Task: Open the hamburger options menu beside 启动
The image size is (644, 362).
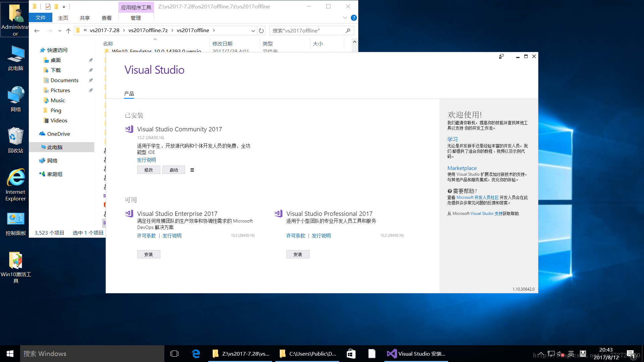Action: (x=192, y=170)
